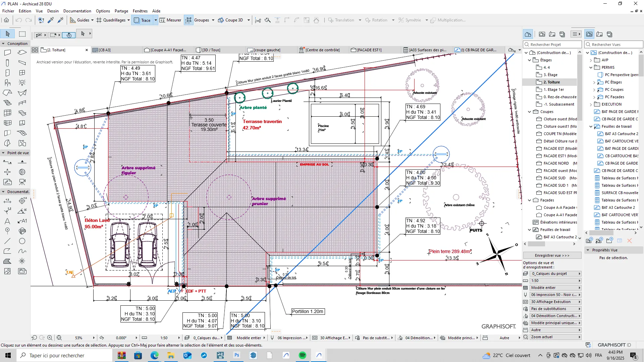The image size is (644, 362).
Task: Activate the Arrow selection tool
Action: click(7, 34)
